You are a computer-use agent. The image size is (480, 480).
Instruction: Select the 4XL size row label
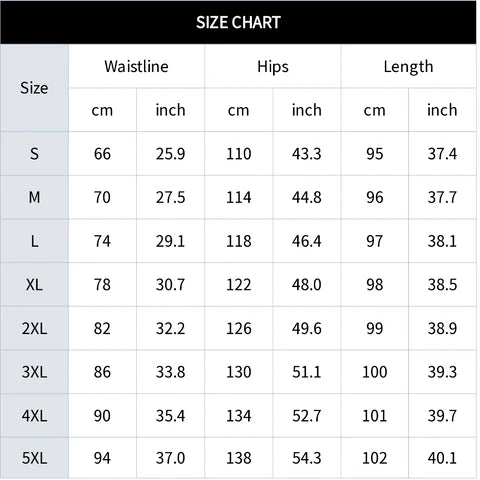(34, 416)
